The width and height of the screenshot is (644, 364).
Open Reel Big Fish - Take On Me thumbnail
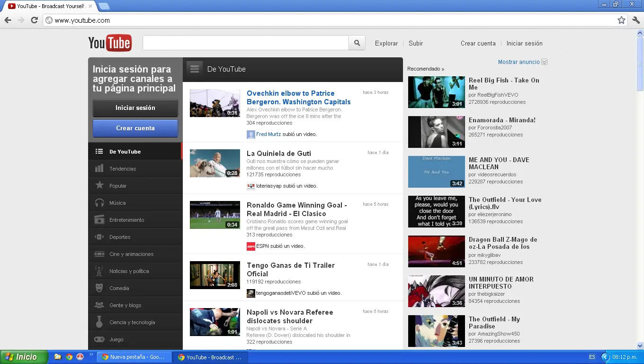tap(437, 92)
